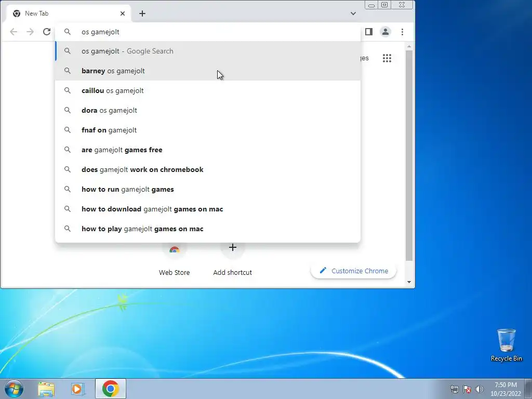Select the New Tab tab

[68, 14]
